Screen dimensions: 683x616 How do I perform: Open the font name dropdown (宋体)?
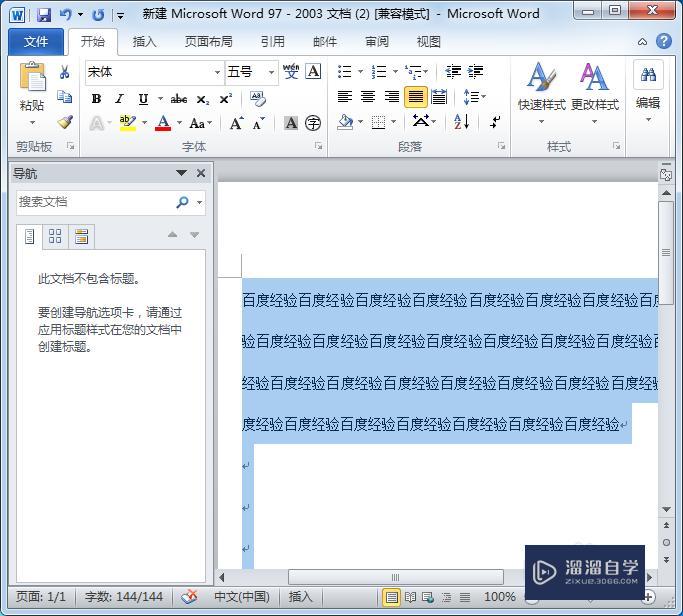point(217,72)
